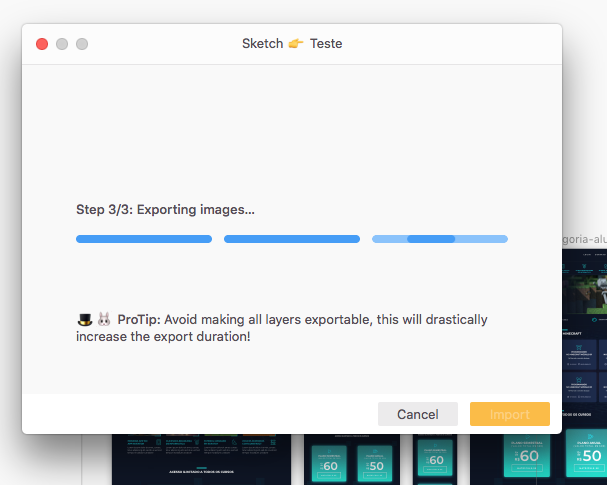Click the top hat emoji before ProTip
The height and width of the screenshot is (485, 607).
[85, 319]
